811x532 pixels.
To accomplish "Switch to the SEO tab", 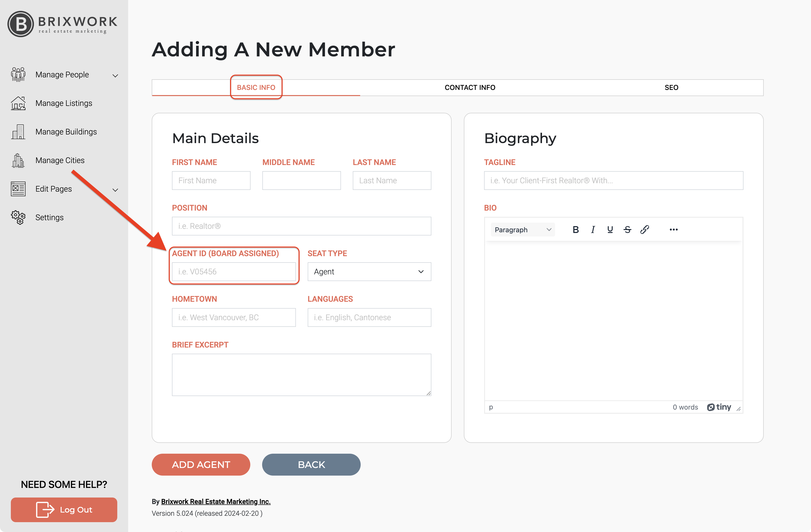I will (x=671, y=87).
